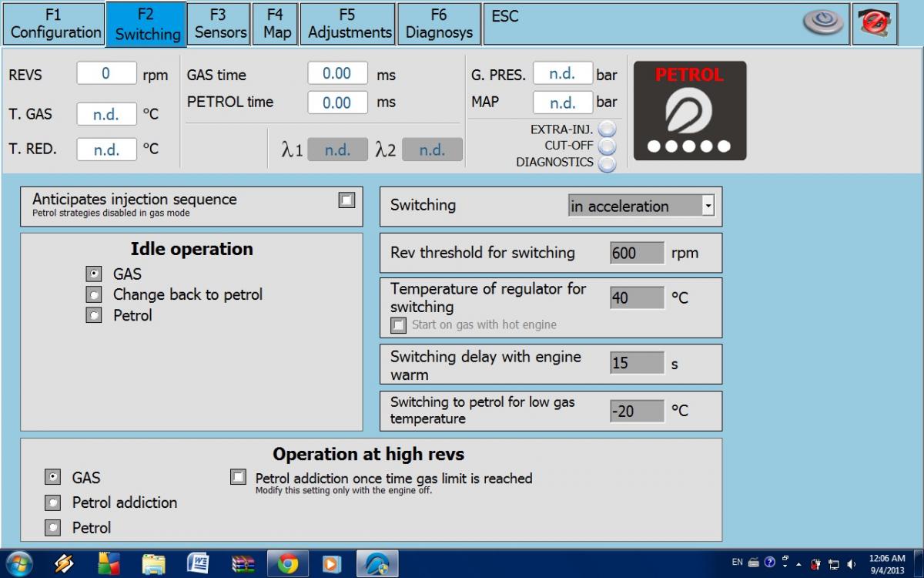
Task: Open Microsoft Word from the taskbar
Action: click(x=199, y=564)
